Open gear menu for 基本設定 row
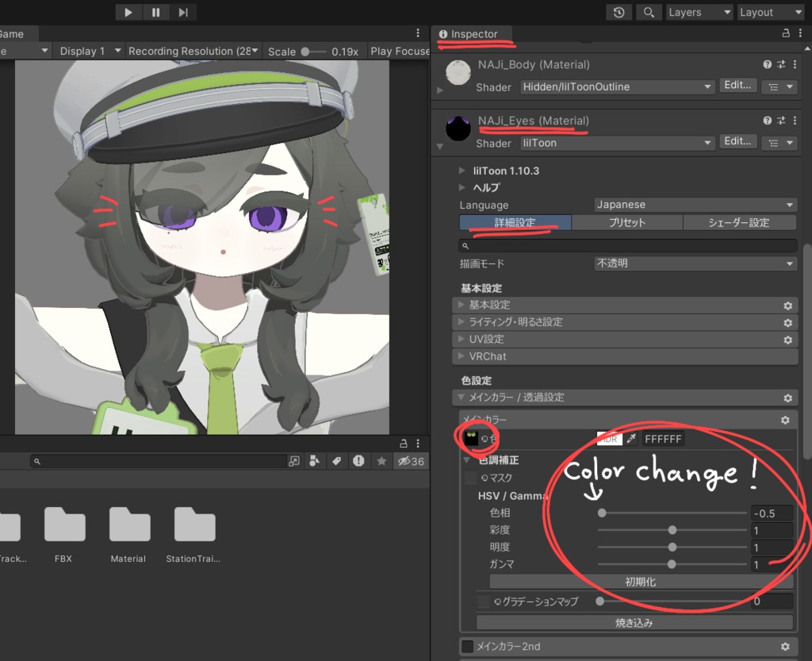Screen dimensions: 812x661 pyautogui.click(x=787, y=306)
